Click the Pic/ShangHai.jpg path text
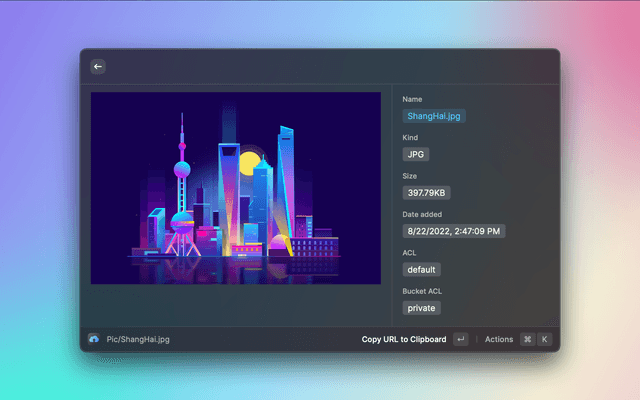 138,339
